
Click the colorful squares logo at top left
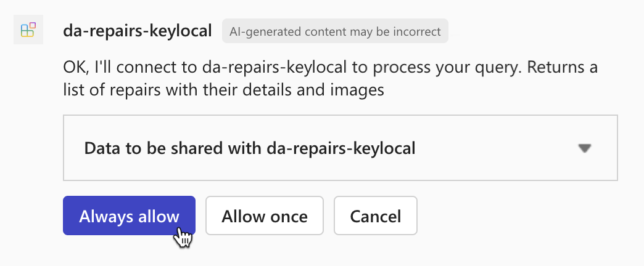[x=28, y=30]
